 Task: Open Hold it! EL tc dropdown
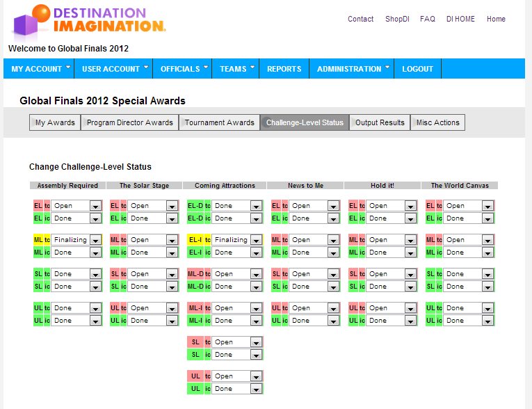click(x=392, y=206)
